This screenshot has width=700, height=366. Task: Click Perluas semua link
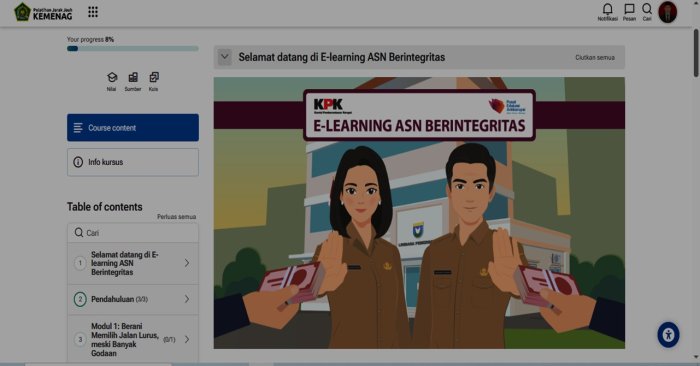pyautogui.click(x=176, y=216)
